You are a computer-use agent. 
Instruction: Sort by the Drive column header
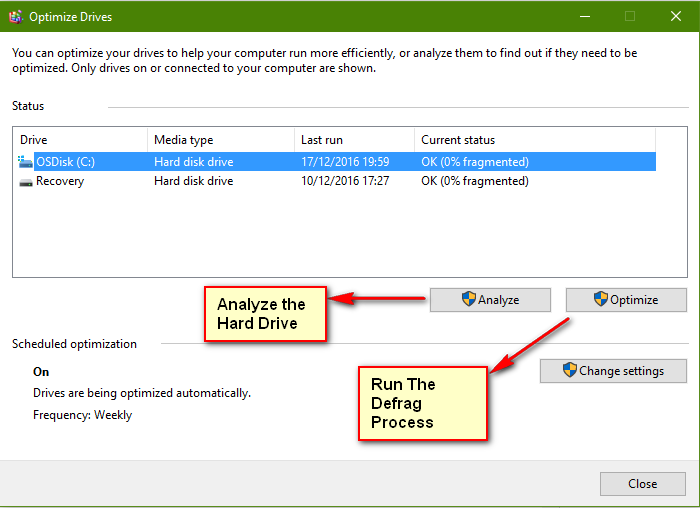(81, 140)
